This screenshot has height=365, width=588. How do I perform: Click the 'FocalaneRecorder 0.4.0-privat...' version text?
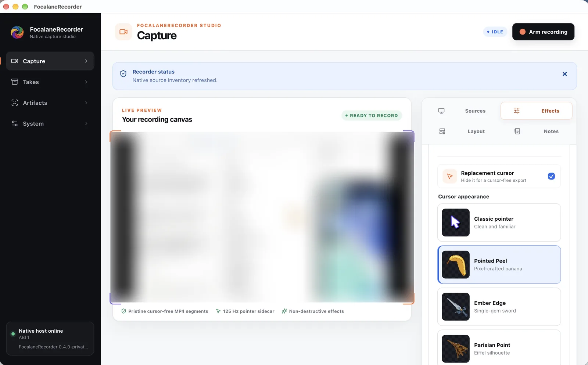coord(53,347)
